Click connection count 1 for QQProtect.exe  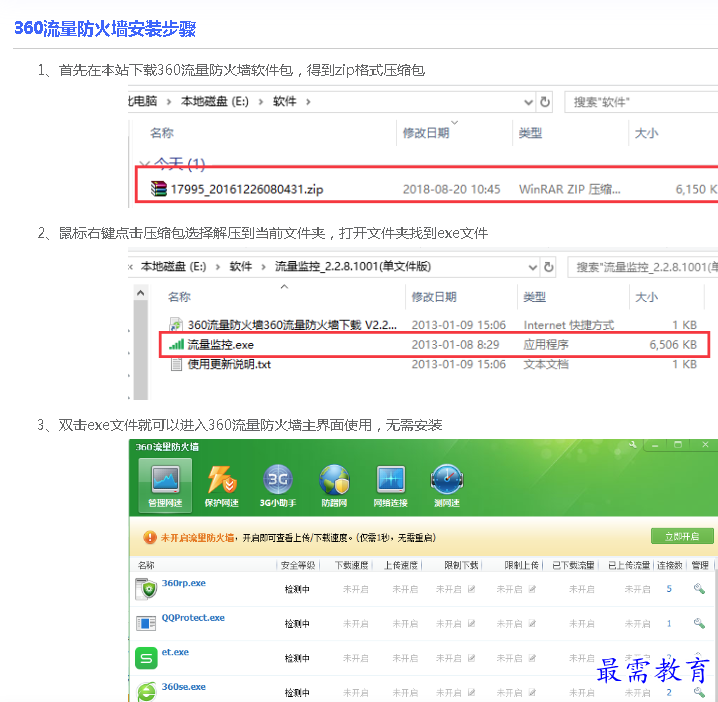click(669, 623)
